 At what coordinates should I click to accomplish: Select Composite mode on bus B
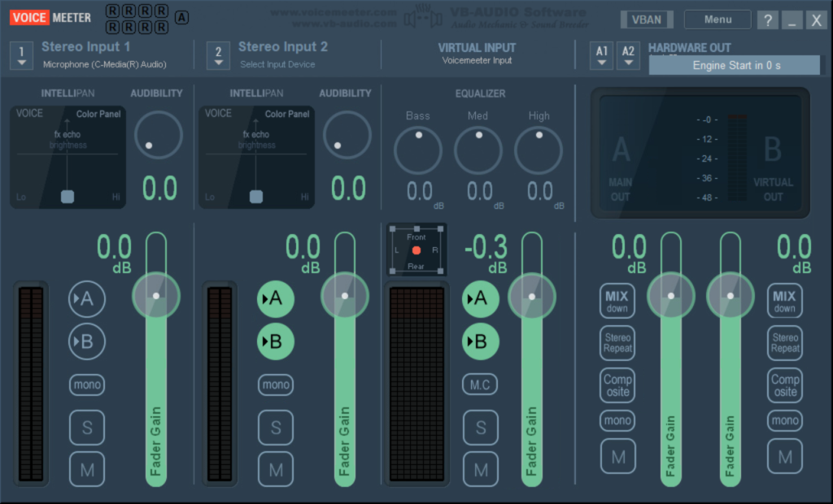pyautogui.click(x=785, y=385)
